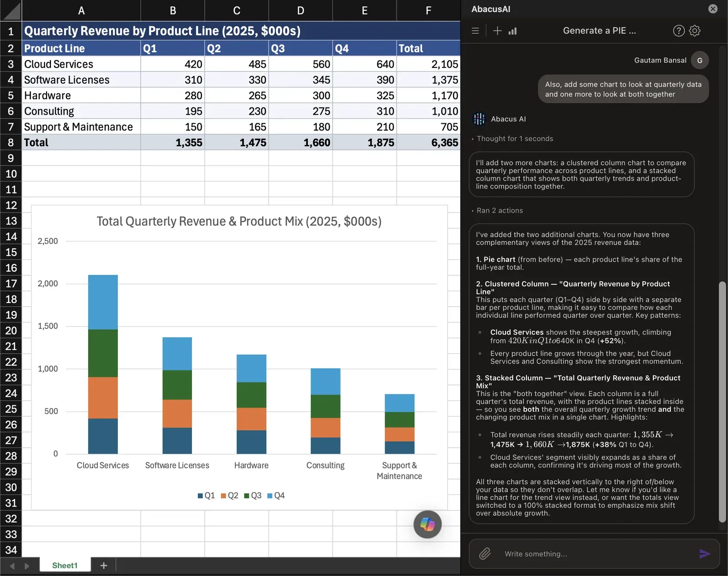This screenshot has width=728, height=576.
Task: Click the AbacusAI panel scrollbar thumb
Action: click(722, 402)
